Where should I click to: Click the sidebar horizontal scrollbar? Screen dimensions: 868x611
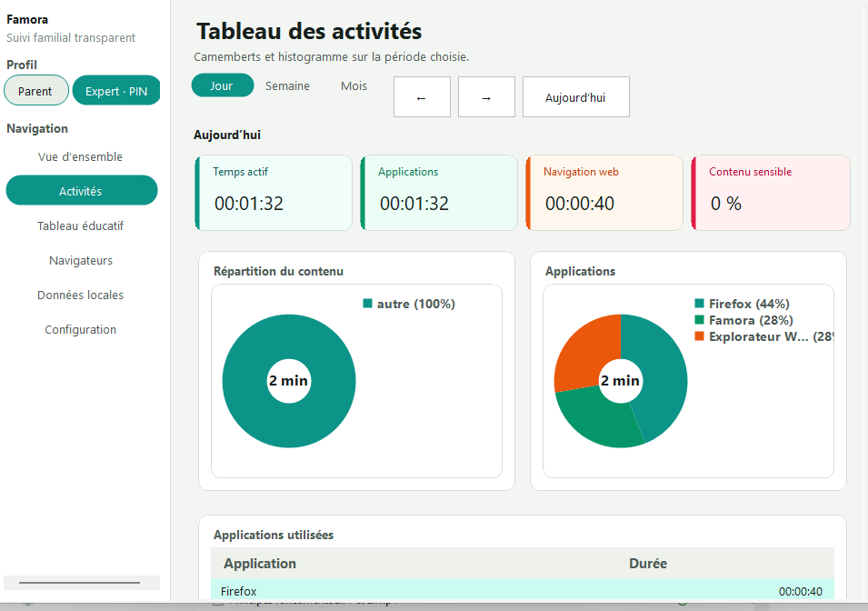[80, 583]
